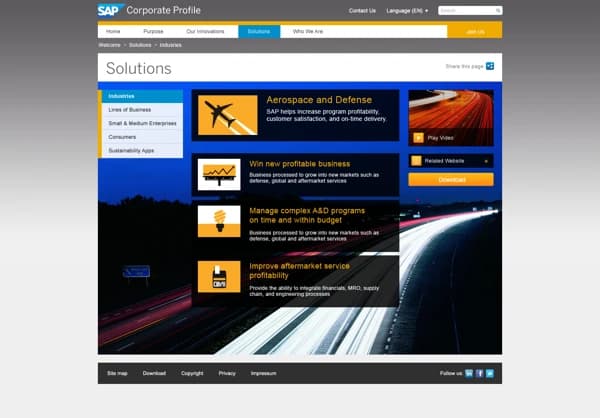This screenshot has width=600, height=418.
Task: Click the chart icon for Win new profitable business
Action: pyautogui.click(x=219, y=175)
